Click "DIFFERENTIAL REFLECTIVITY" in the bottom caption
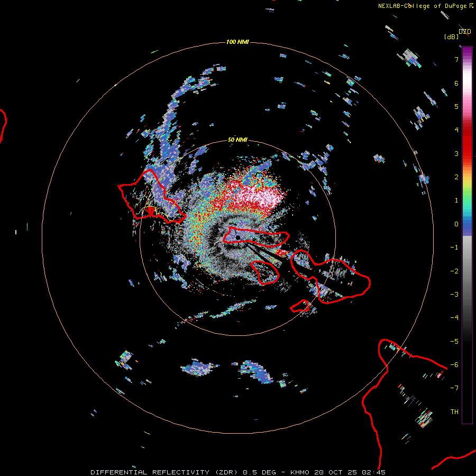This screenshot has height=476, width=476. (150, 472)
